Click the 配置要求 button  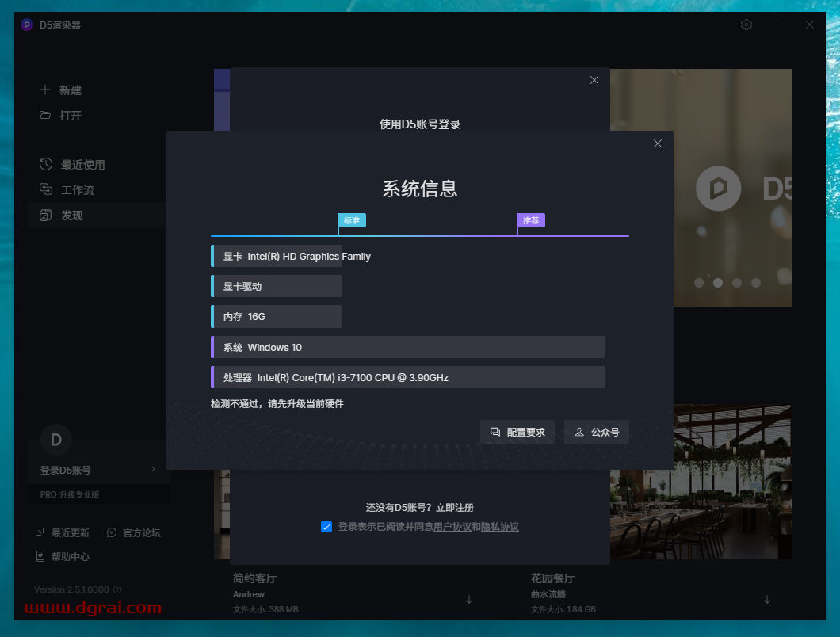pos(517,432)
